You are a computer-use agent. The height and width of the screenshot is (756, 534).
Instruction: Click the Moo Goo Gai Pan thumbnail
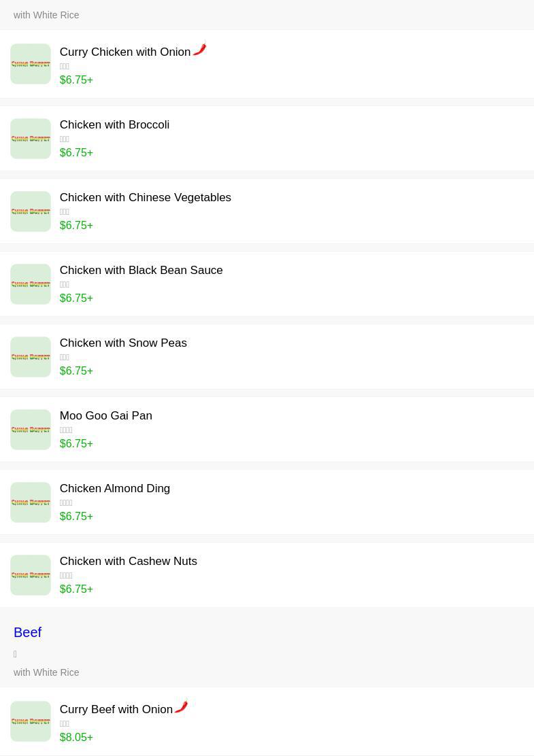tap(31, 430)
